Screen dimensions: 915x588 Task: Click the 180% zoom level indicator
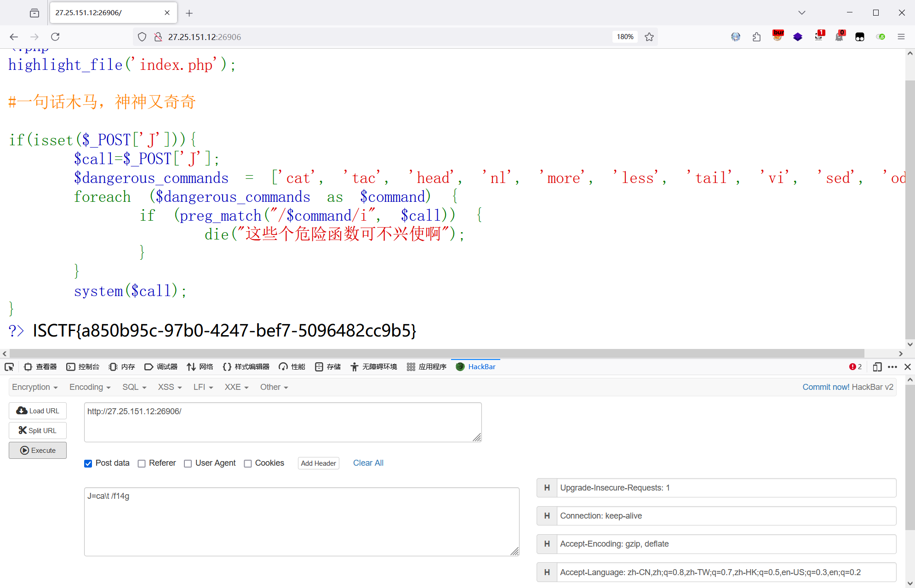click(x=625, y=37)
